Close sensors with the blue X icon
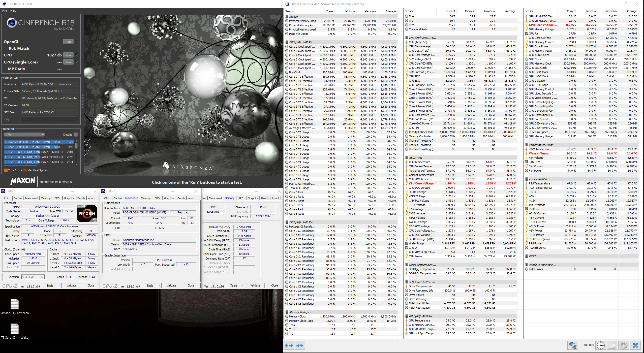The width and height of the screenshot is (644, 353). (x=635, y=345)
